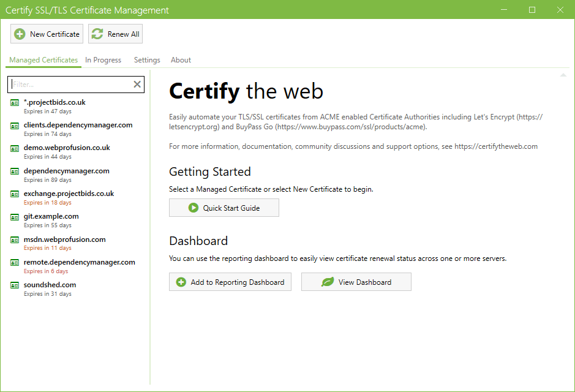The width and height of the screenshot is (575, 392).
Task: Go to the About tab
Action: [x=181, y=60]
